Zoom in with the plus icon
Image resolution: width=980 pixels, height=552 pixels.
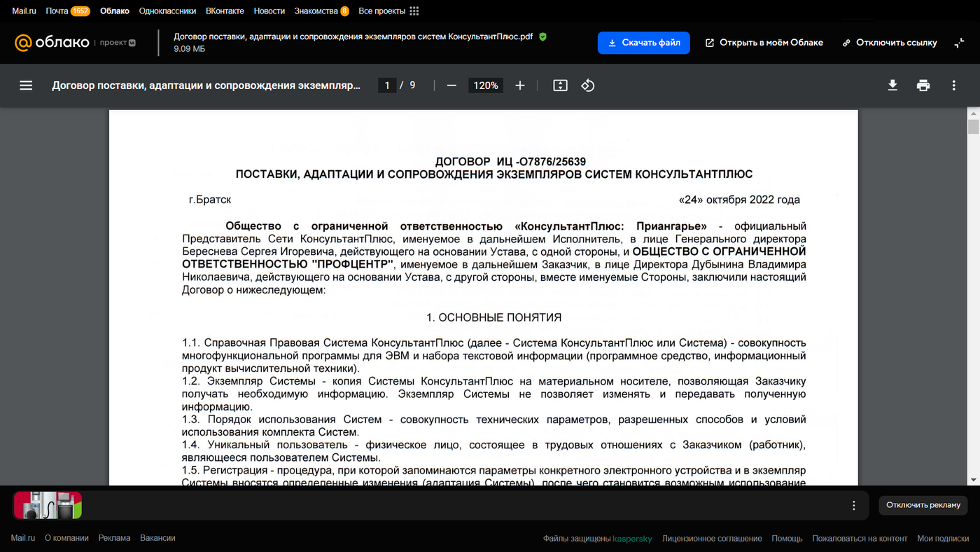point(519,85)
